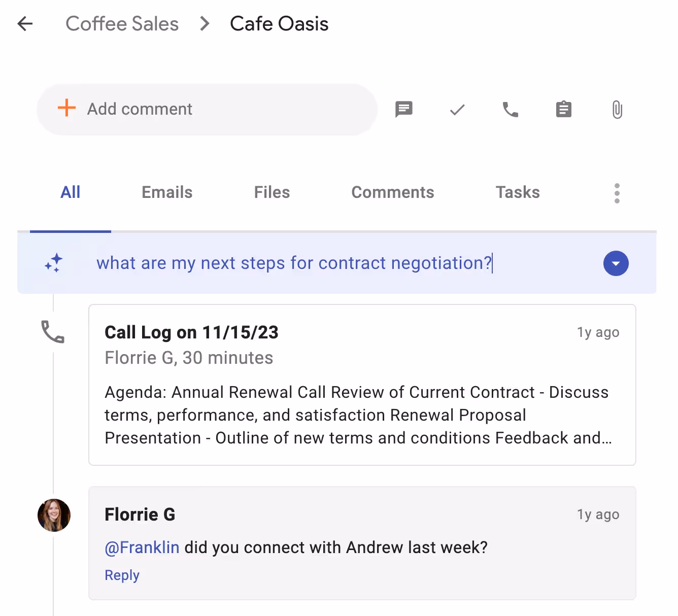The width and height of the screenshot is (678, 616).
Task: Click the Add comment field
Action: [x=207, y=109]
